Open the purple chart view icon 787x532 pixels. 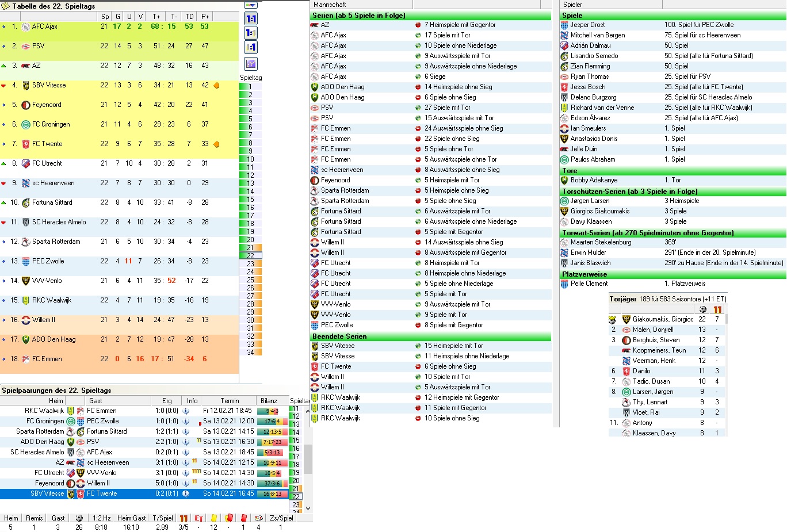tap(251, 64)
